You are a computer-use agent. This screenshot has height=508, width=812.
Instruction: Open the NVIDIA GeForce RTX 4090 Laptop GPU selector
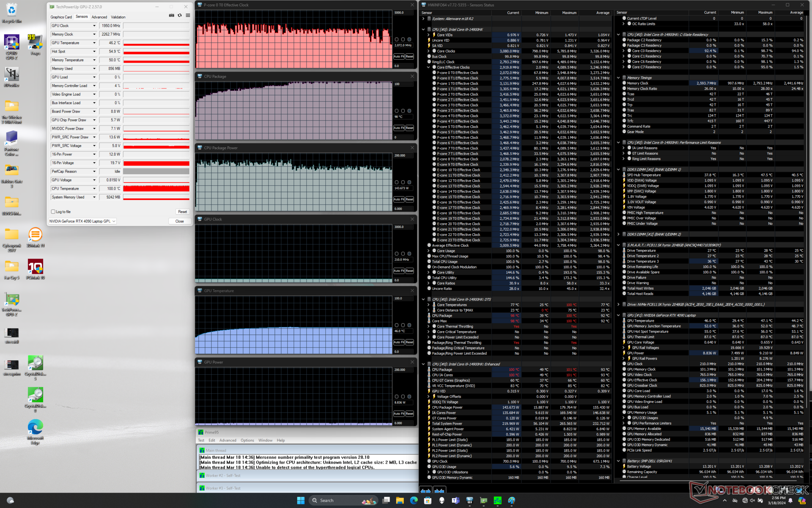pyautogui.click(x=82, y=221)
